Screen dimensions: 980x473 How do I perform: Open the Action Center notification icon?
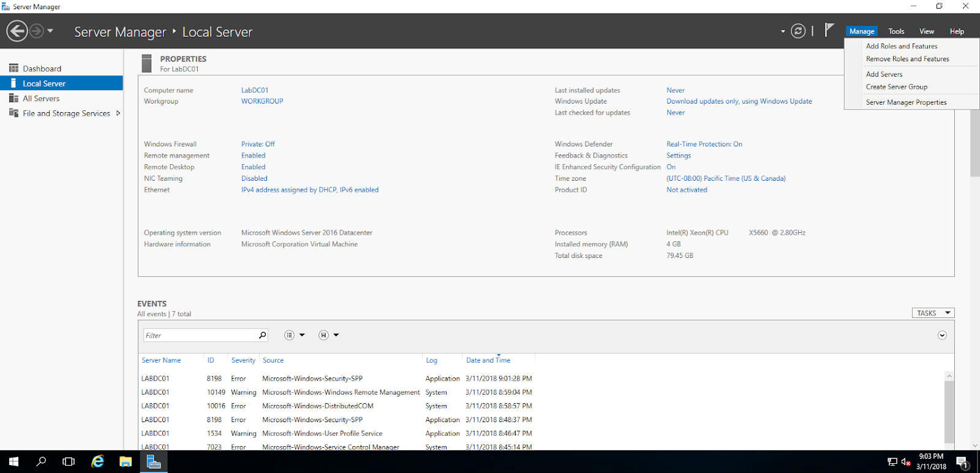pyautogui.click(x=962, y=462)
